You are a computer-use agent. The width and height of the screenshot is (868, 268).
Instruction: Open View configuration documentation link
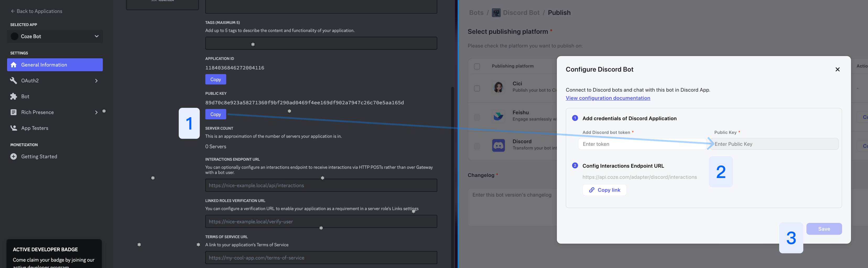[608, 98]
